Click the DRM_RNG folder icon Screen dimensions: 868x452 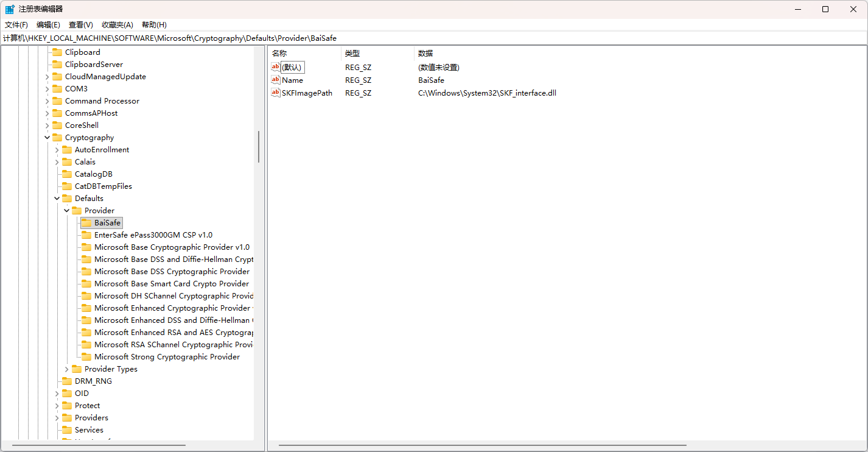(67, 381)
